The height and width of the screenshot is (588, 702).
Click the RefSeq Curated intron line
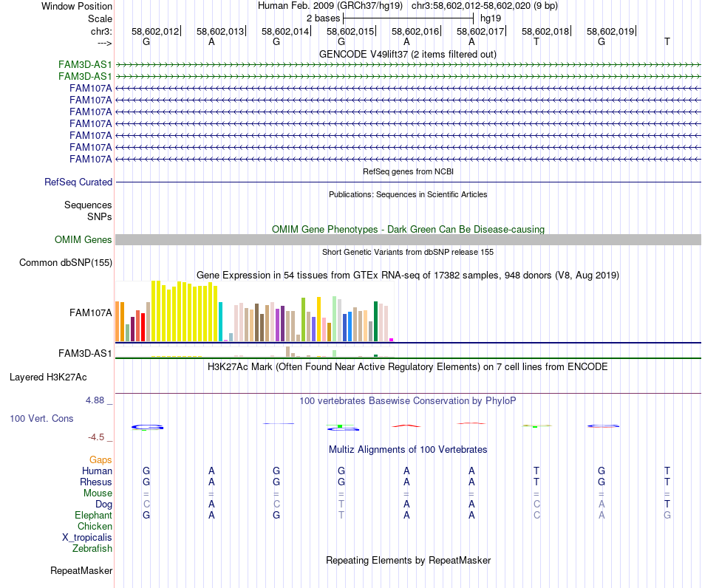408,182
